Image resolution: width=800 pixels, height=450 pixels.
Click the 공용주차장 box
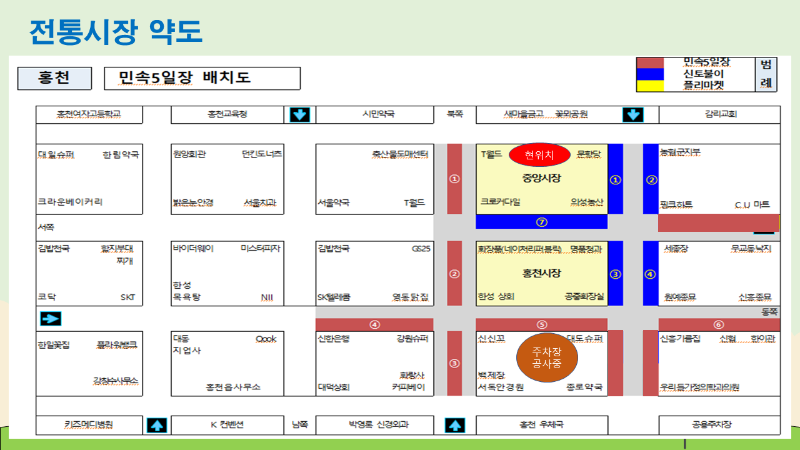click(715, 424)
